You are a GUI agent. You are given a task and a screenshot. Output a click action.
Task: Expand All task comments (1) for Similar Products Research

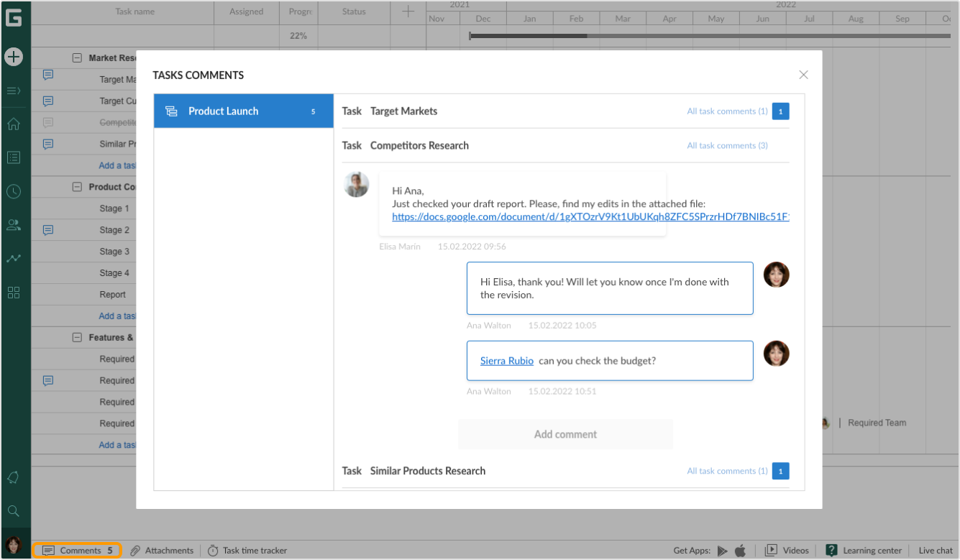pyautogui.click(x=727, y=471)
